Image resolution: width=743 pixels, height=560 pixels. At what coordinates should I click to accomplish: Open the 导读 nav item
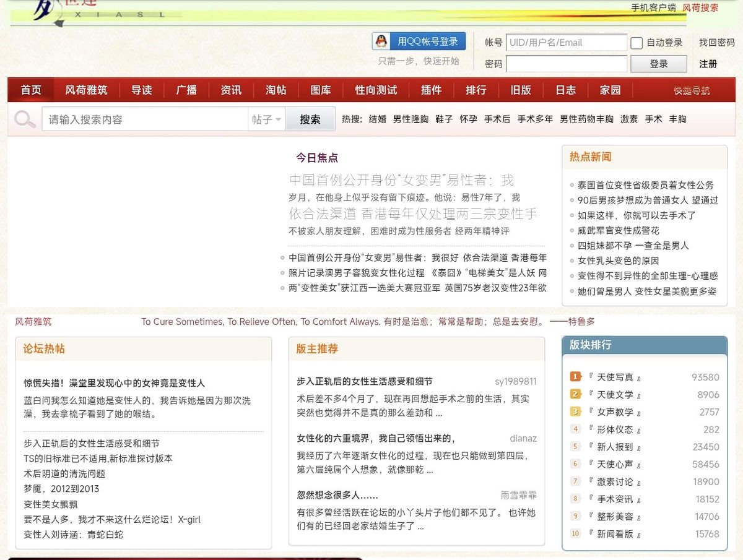(x=142, y=90)
